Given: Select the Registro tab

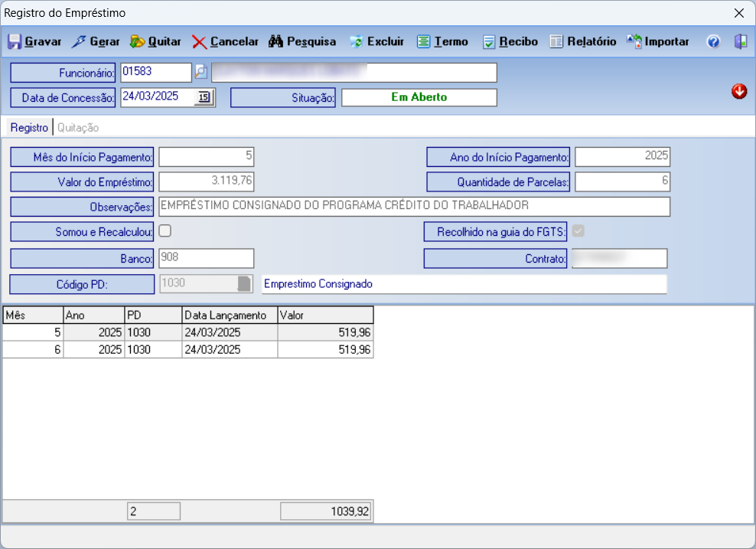Looking at the screenshot, I should tap(29, 128).
